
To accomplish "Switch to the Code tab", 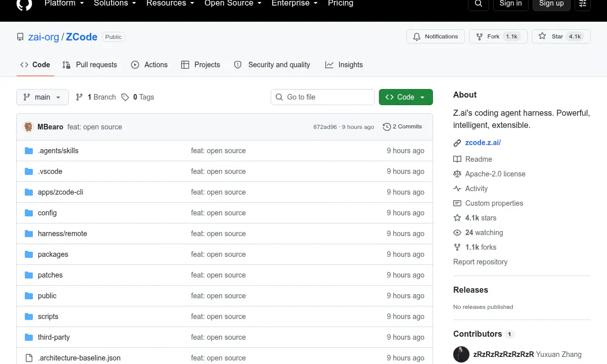I will (35, 65).
